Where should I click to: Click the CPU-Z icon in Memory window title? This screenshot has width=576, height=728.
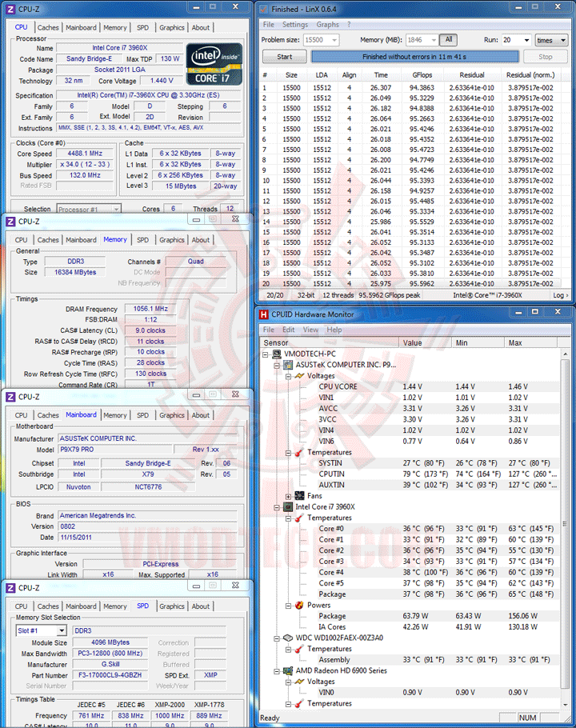coord(10,222)
